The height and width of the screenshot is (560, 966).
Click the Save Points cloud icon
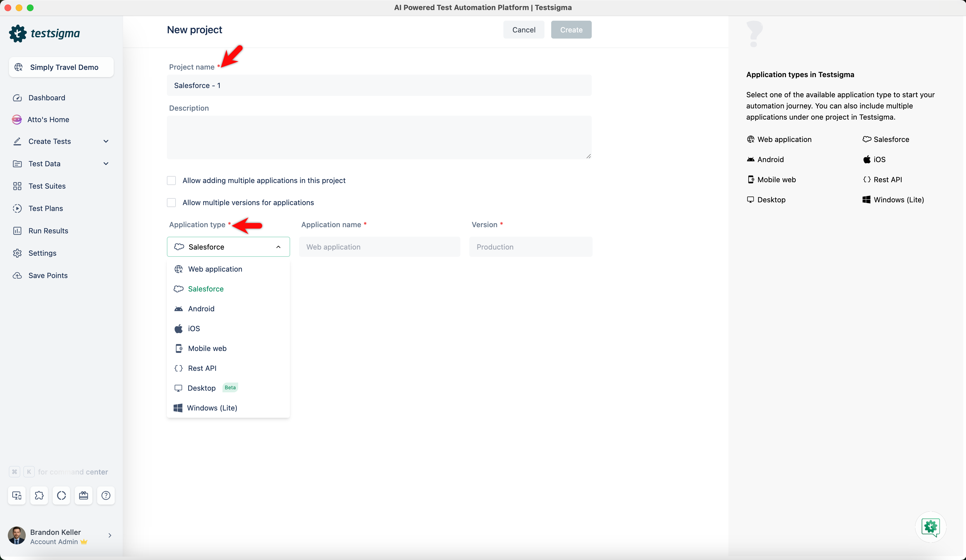[x=17, y=275]
